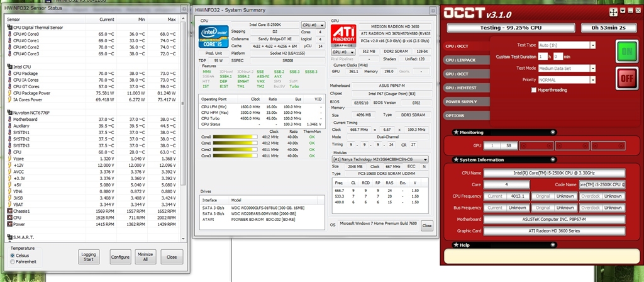Click the thermometer icon beside Motherboard sensor

pos(10,119)
